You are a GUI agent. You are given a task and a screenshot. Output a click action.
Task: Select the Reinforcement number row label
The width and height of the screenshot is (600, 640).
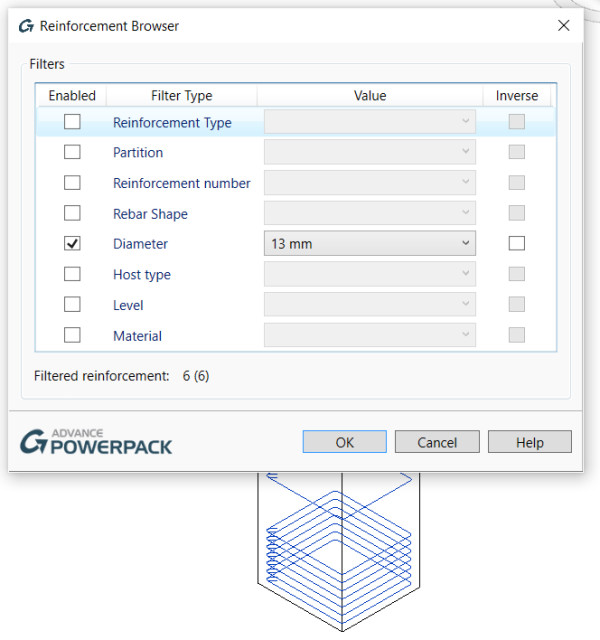tap(182, 183)
